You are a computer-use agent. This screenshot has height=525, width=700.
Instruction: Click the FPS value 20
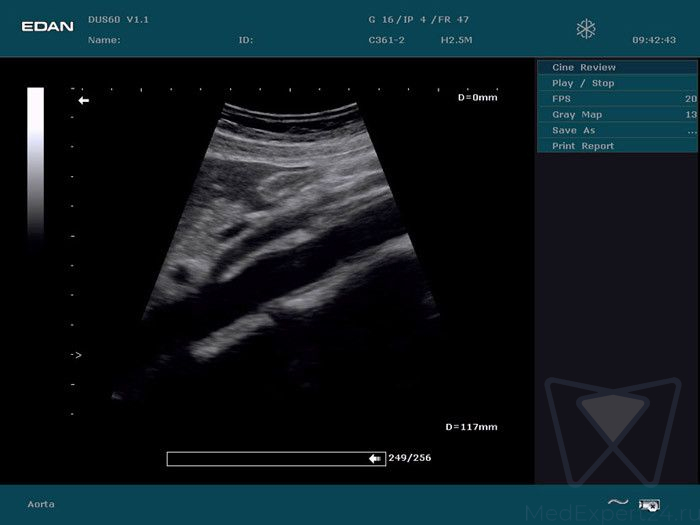point(690,99)
